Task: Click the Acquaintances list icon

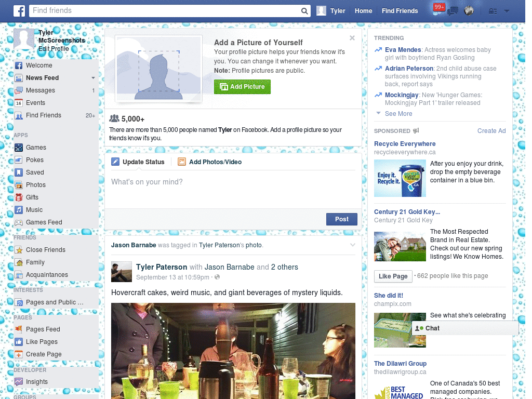Action: pyautogui.click(x=19, y=275)
